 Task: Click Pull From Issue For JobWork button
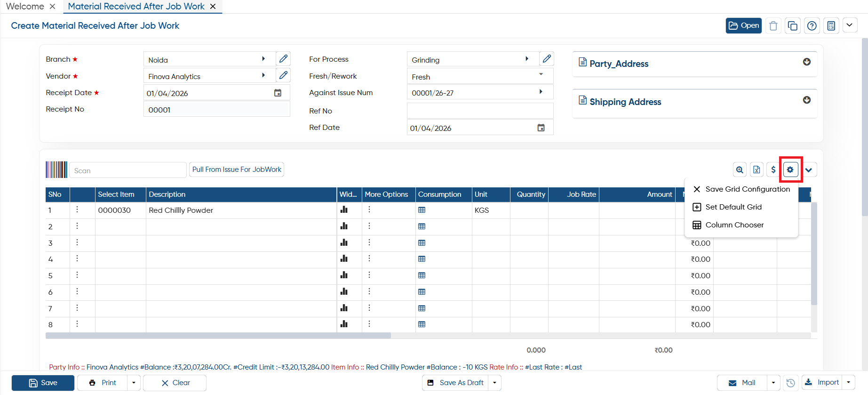pyautogui.click(x=237, y=169)
